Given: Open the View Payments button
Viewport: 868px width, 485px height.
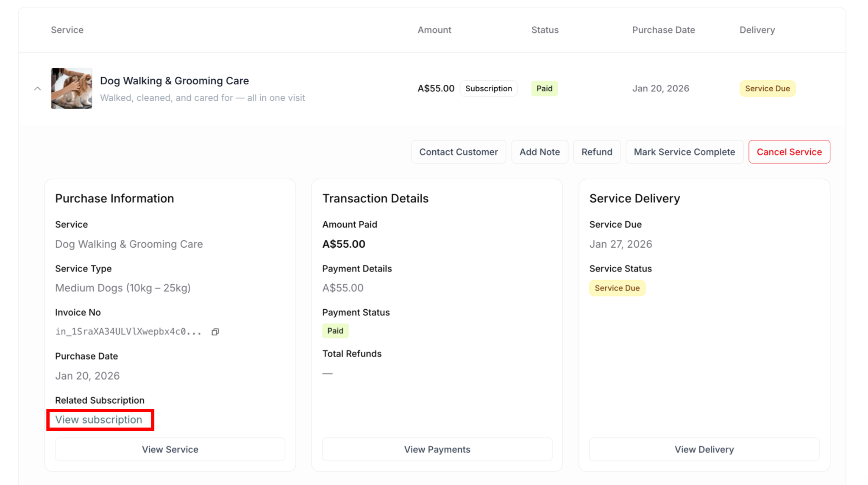Looking at the screenshot, I should 437,449.
